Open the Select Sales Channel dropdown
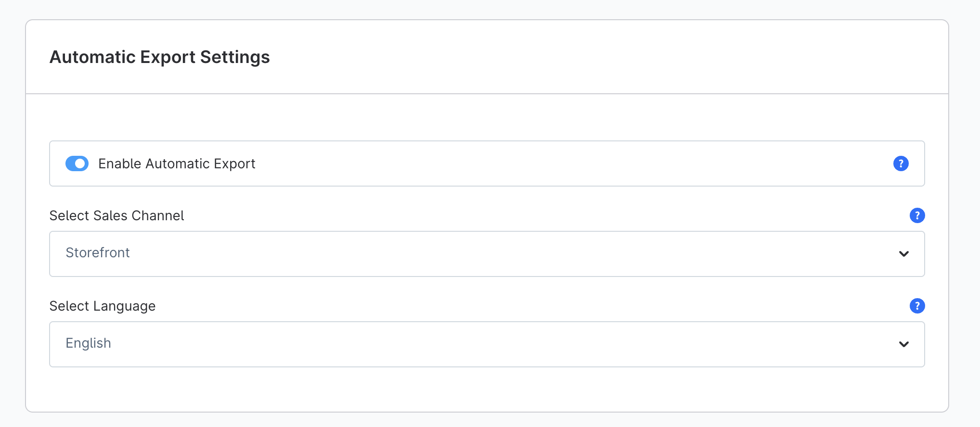 pyautogui.click(x=487, y=254)
